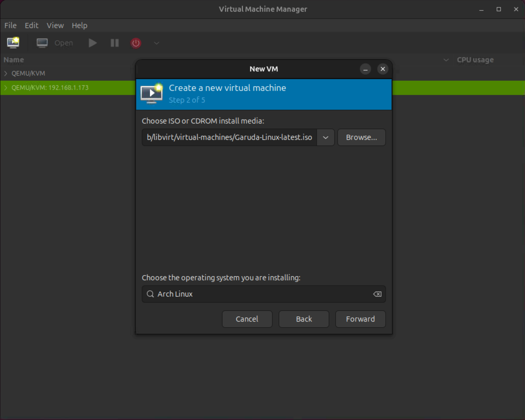Click the Cancel button
This screenshot has height=420, width=525.
(247, 319)
